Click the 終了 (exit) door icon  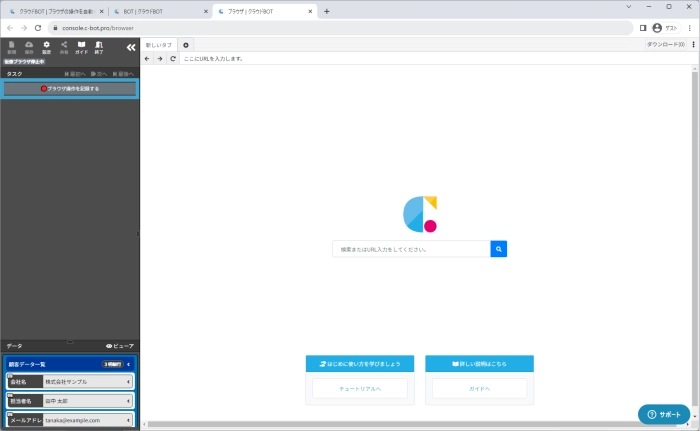pyautogui.click(x=98, y=47)
